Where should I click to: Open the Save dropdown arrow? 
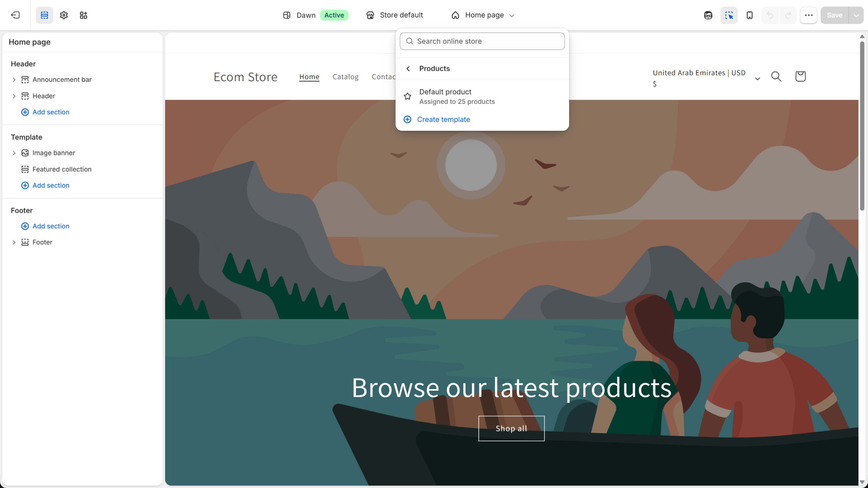click(856, 15)
